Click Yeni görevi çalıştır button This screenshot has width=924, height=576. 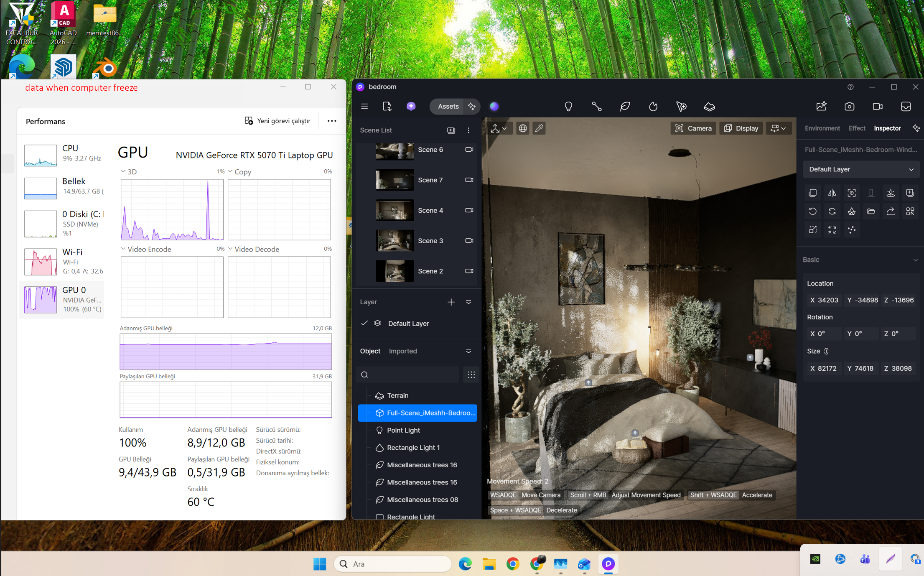[x=277, y=121]
